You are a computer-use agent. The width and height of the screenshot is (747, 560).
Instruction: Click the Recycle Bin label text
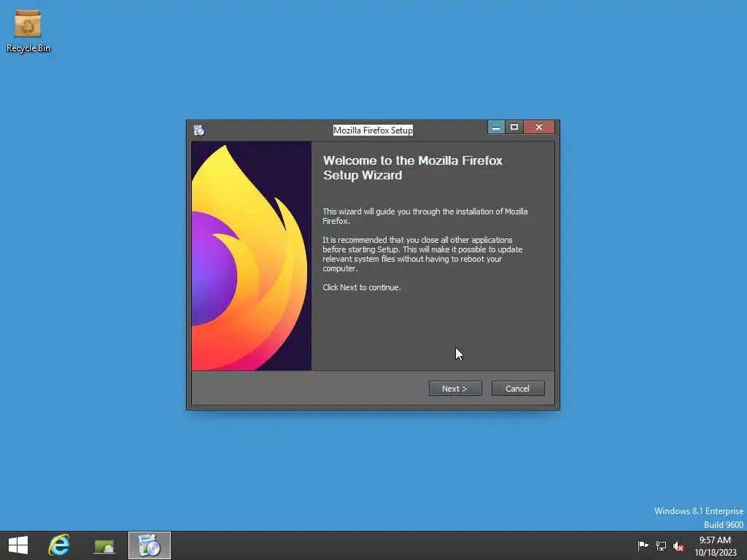tap(28, 48)
